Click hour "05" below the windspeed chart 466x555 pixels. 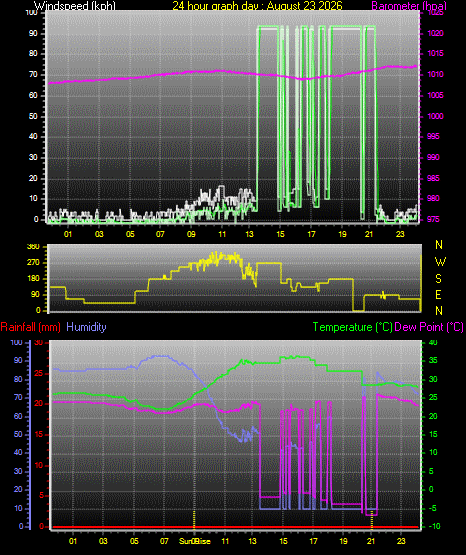click(130, 234)
